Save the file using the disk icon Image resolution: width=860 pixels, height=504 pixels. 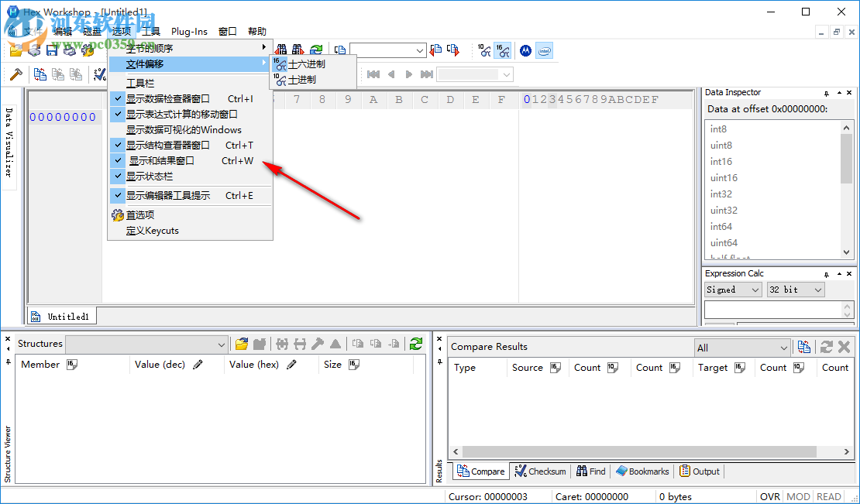pos(50,50)
